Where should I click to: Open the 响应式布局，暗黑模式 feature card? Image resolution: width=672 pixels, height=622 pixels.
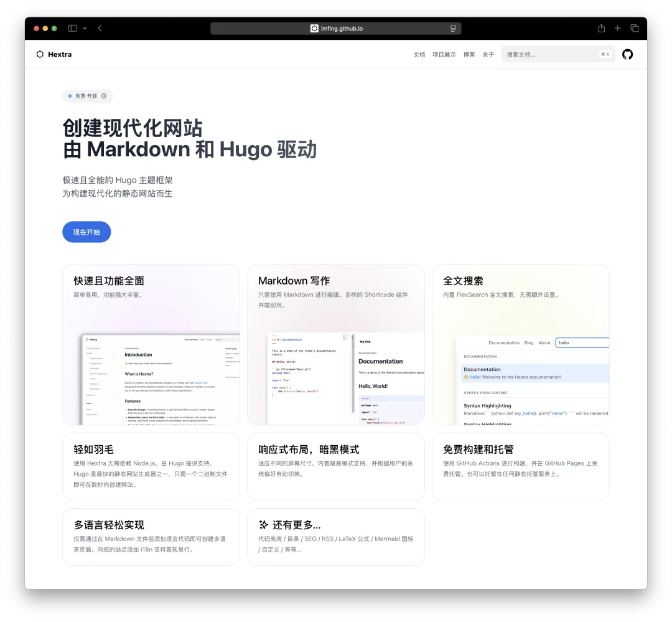point(336,467)
